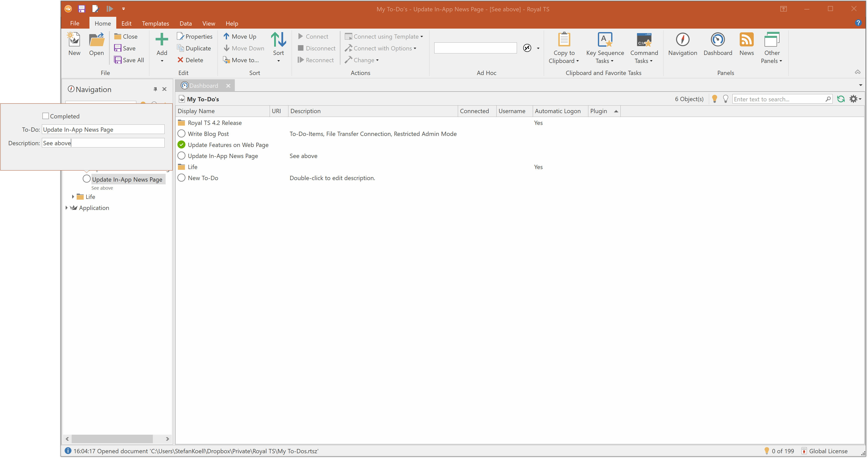Click Copy to Clipboard icon
The width and height of the screenshot is (868, 458).
click(564, 40)
